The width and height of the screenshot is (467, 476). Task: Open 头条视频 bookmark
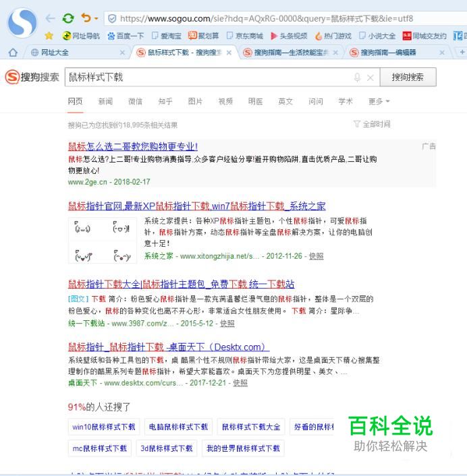[289, 36]
